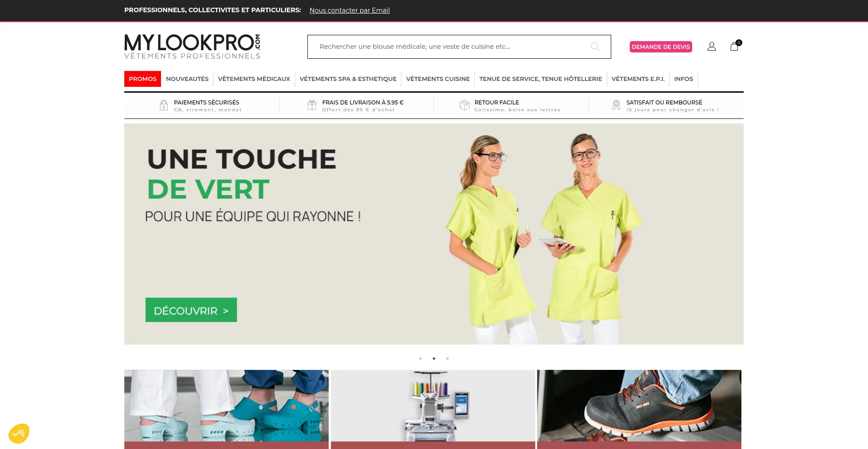The image size is (868, 449).
Task: Open the NOUVEAUTÉS menu
Action: point(187,79)
